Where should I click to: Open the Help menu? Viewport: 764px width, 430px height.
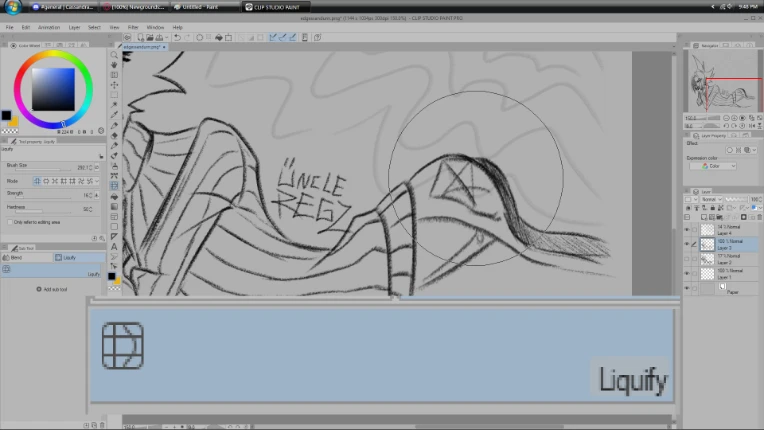(177, 27)
